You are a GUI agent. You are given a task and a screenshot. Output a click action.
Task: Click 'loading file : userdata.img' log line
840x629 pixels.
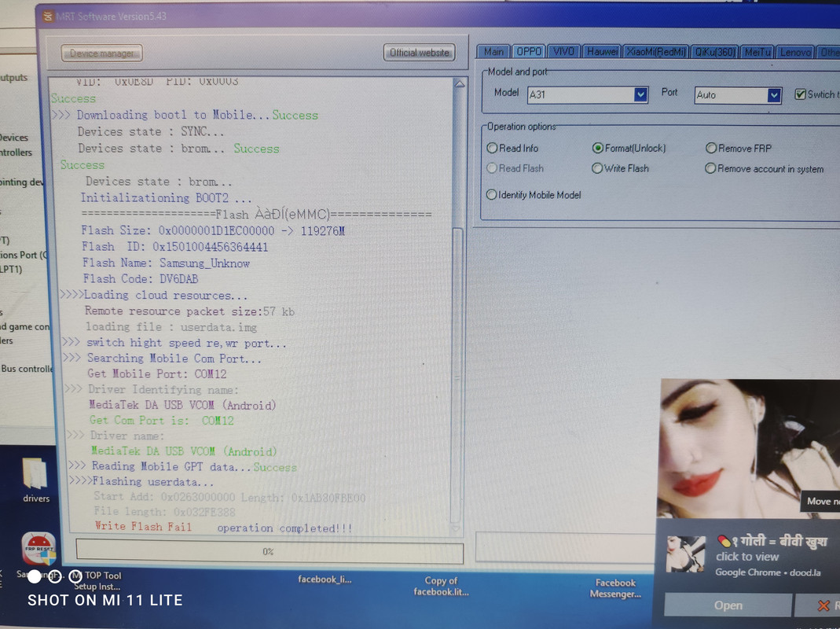pyautogui.click(x=171, y=326)
